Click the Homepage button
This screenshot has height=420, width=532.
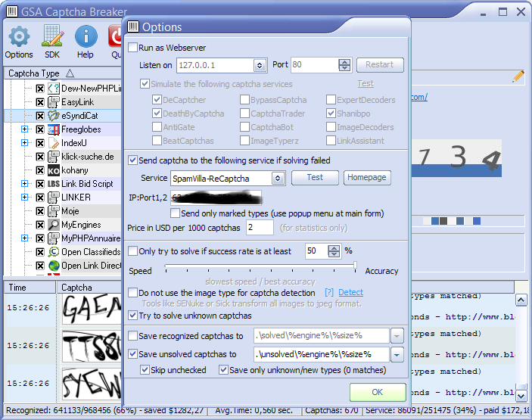pos(367,177)
